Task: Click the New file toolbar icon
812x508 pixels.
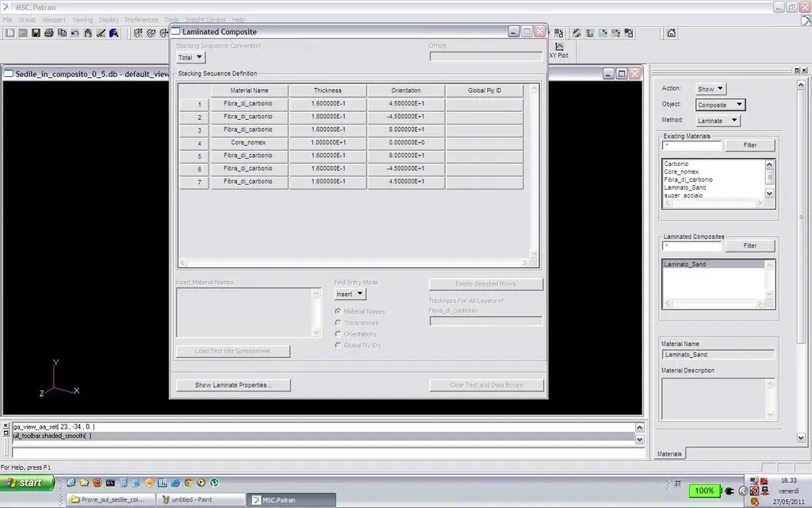Action: [x=10, y=33]
